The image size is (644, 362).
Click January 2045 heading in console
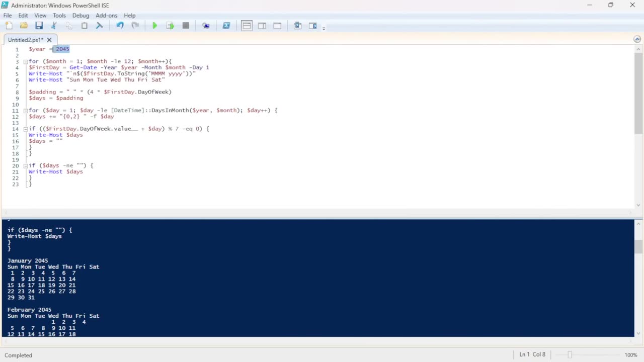(x=28, y=261)
